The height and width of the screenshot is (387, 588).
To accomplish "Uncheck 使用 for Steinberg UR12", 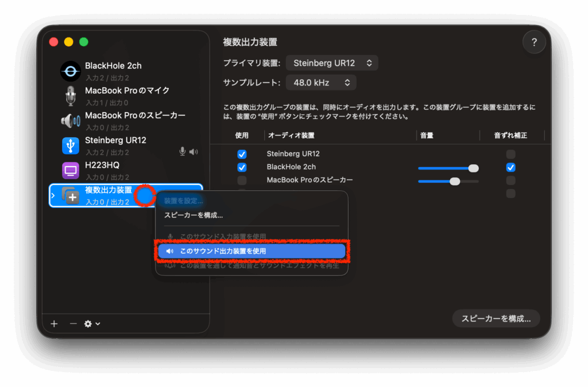I will click(x=242, y=154).
